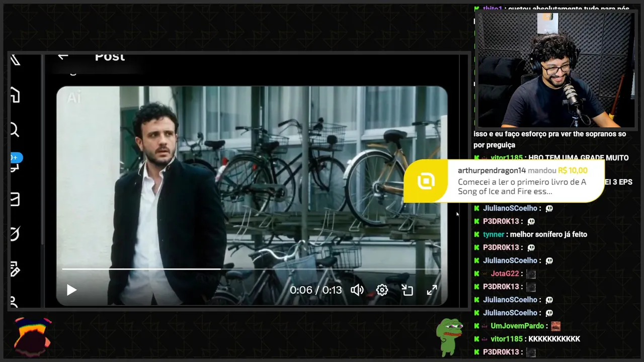
Task: Click vitor1185's KKKKKKKKKKK message
Action: click(x=554, y=339)
